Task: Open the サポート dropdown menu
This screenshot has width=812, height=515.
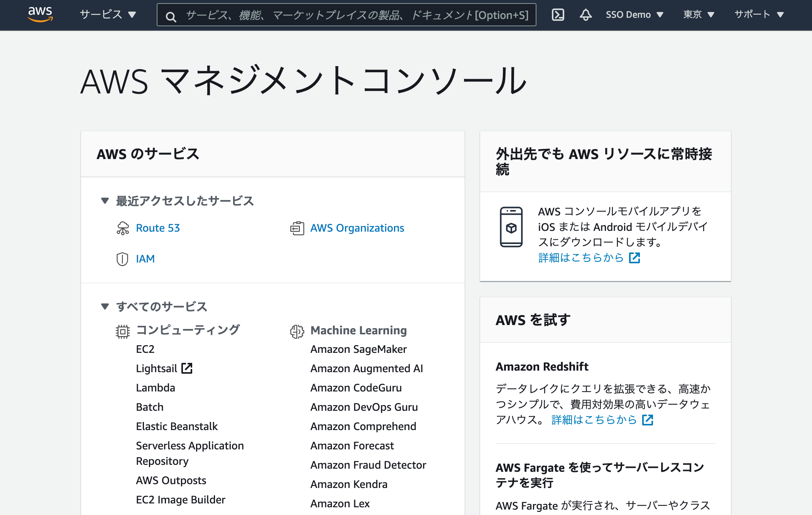Action: 759,15
